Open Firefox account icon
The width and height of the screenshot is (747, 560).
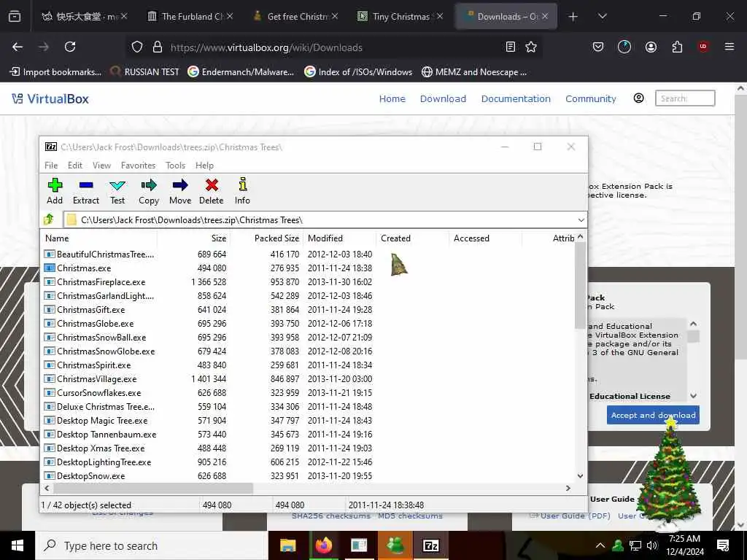coord(651,47)
